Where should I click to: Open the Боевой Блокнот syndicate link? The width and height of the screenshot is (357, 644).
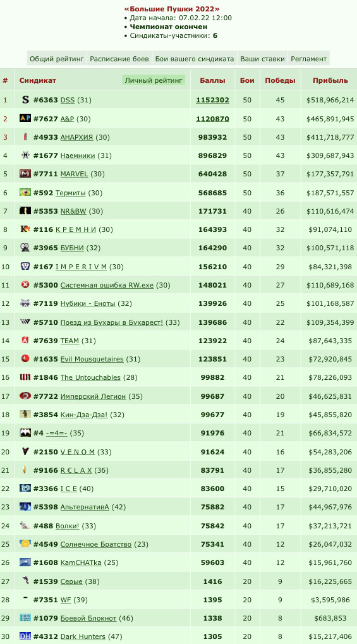88,618
